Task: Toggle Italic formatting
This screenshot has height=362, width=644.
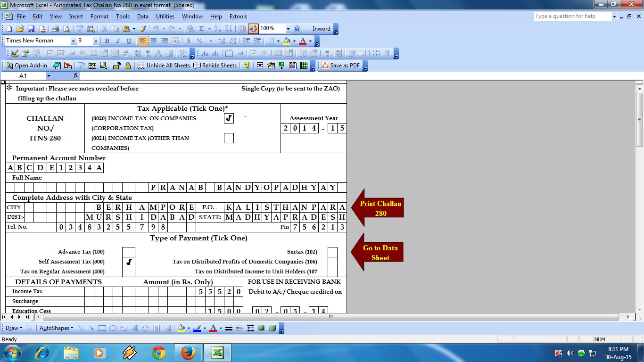Action: tap(118, 41)
